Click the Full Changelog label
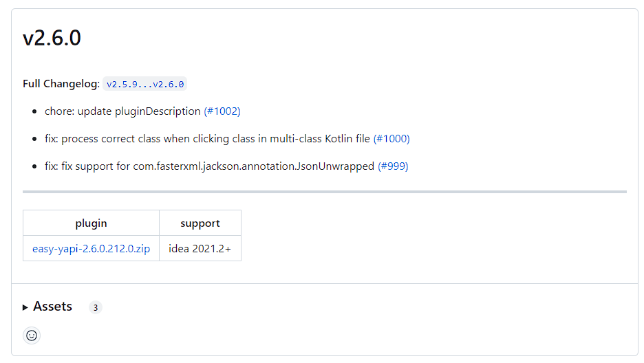The width and height of the screenshot is (644, 363). (61, 84)
